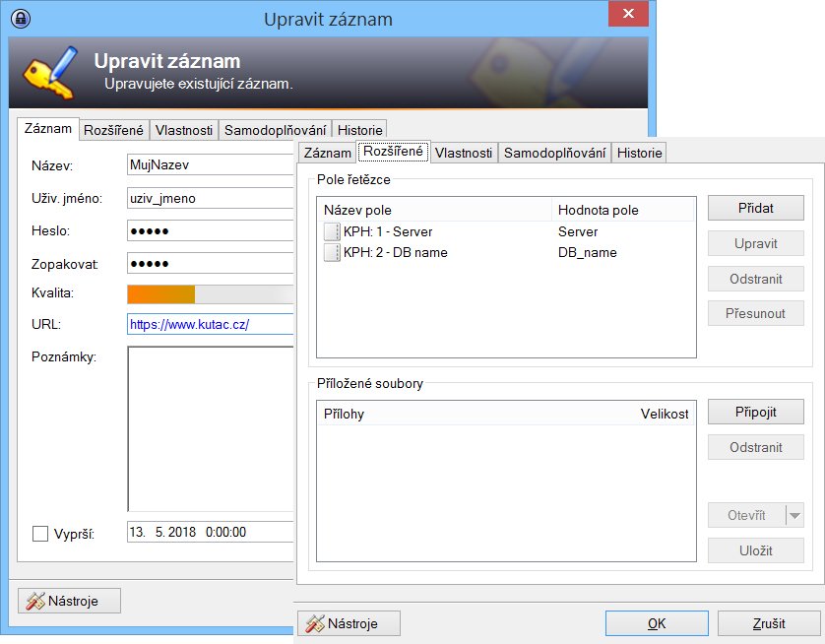825x644 pixels.
Task: Confirm with the OK button
Action: point(657,623)
